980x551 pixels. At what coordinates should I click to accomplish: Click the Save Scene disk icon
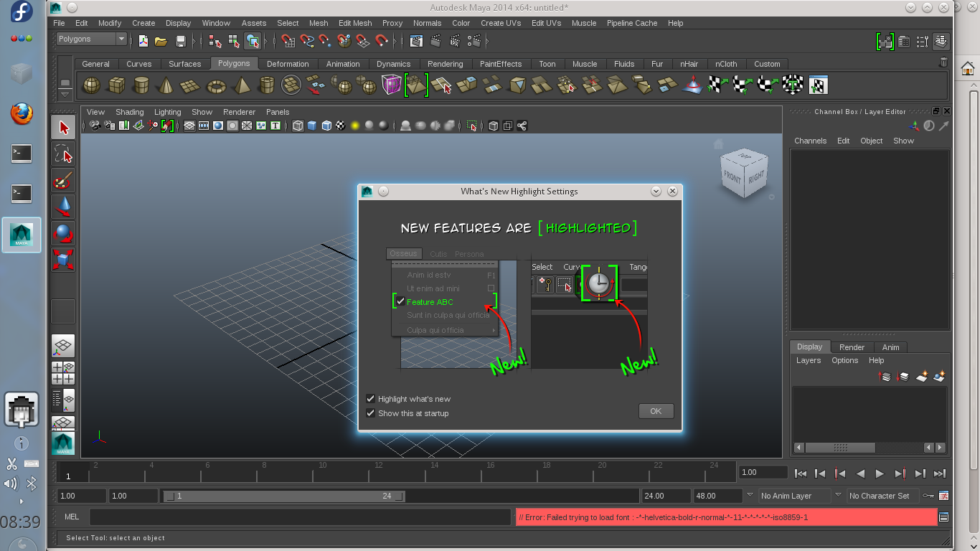click(x=181, y=41)
